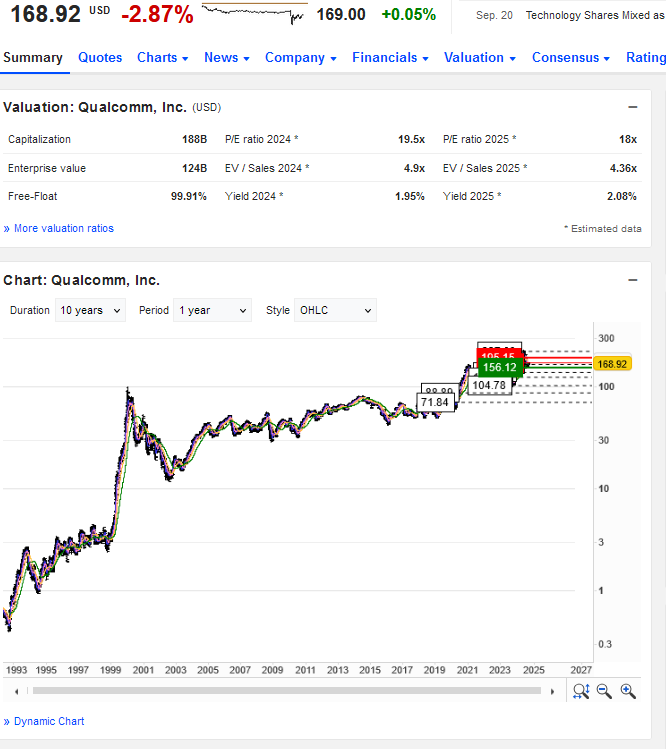Expand the Charts menu

click(x=162, y=58)
